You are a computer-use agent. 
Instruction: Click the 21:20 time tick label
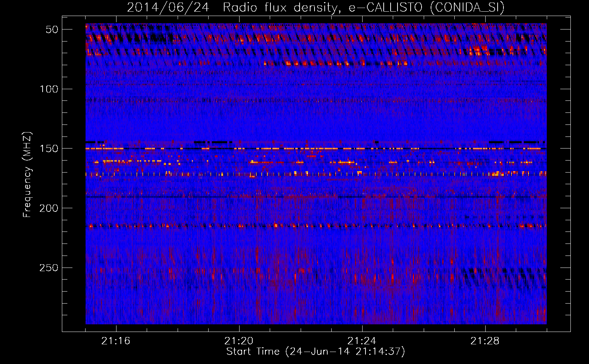pyautogui.click(x=239, y=341)
